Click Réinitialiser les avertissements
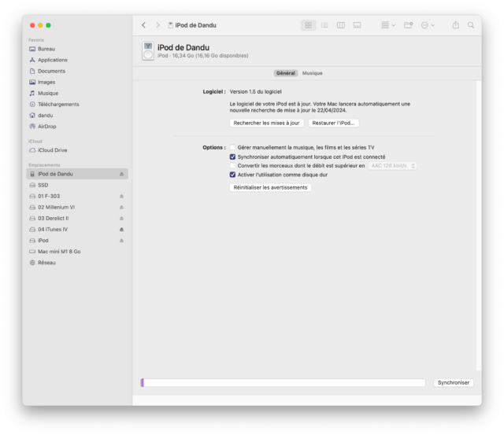Image resolution: width=504 pixels, height=435 pixels. (x=270, y=187)
